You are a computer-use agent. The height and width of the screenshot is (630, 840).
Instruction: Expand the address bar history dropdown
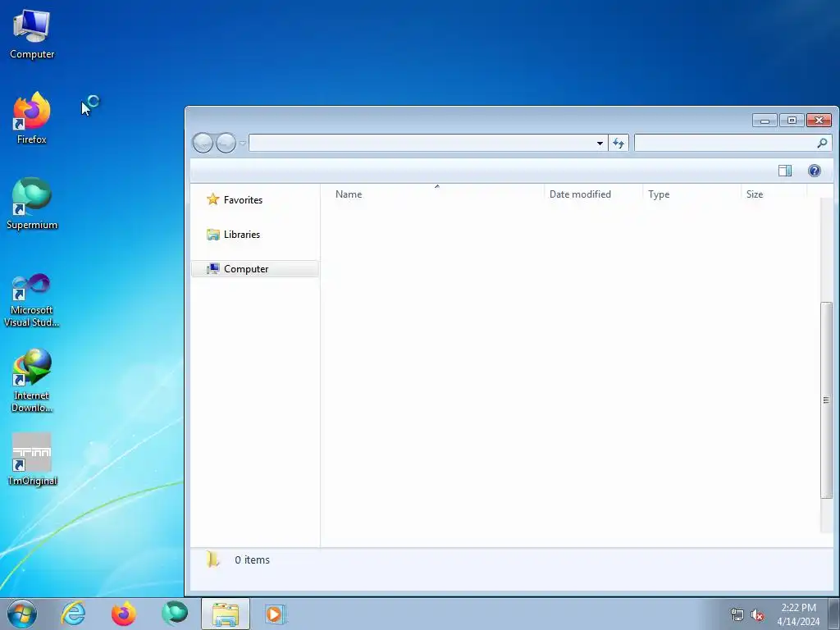(600, 143)
